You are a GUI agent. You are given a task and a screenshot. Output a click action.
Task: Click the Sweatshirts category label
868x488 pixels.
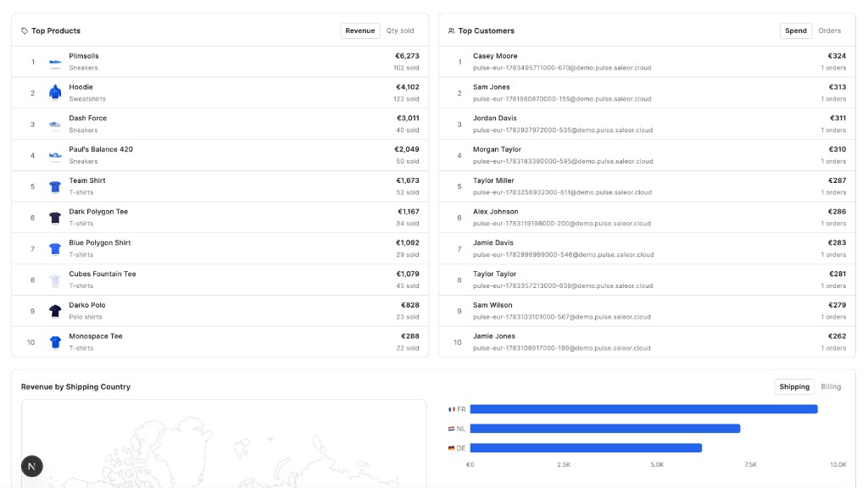pyautogui.click(x=87, y=99)
